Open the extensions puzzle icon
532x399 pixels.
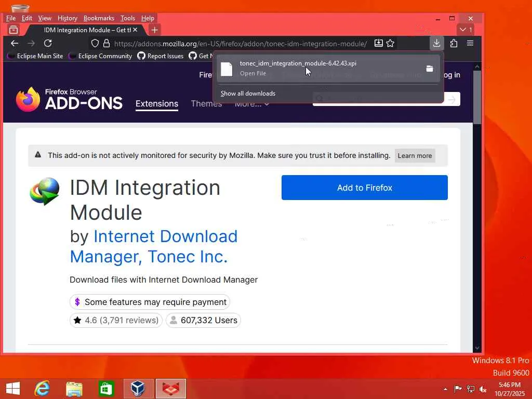click(454, 44)
